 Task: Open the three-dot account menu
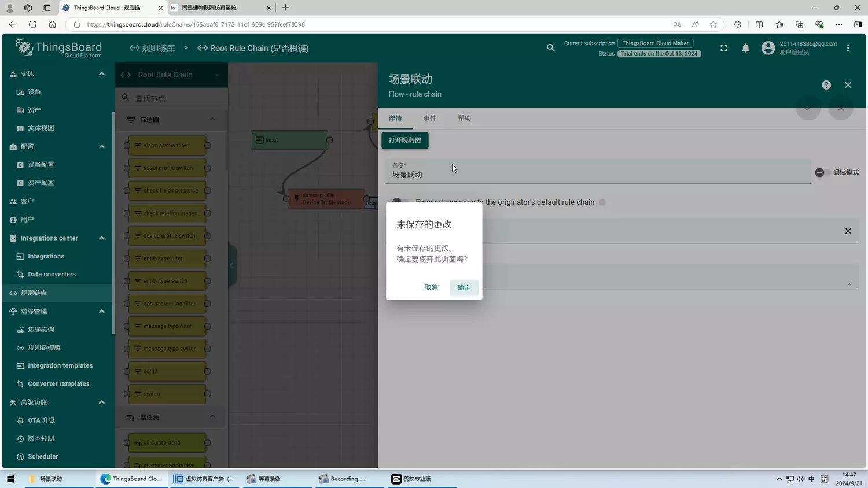[848, 48]
